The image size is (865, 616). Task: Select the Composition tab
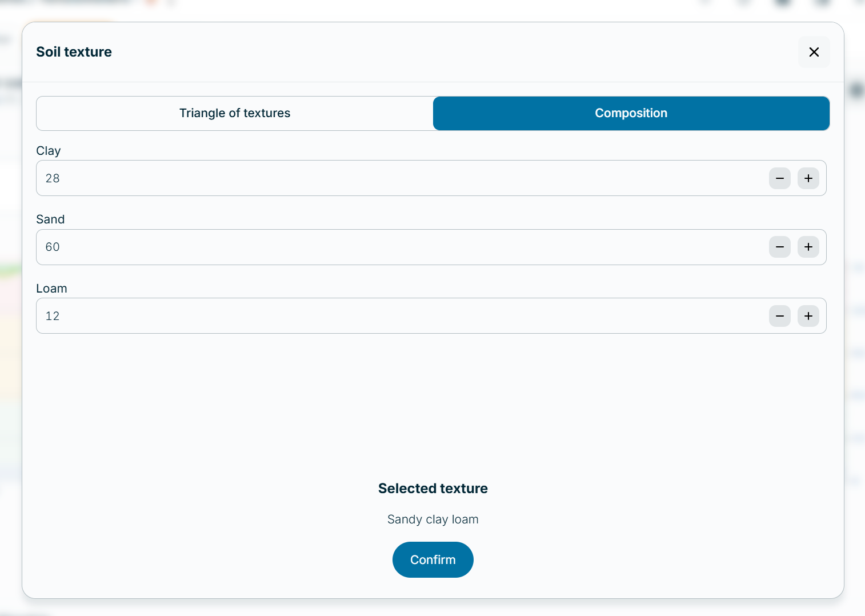[x=631, y=113]
